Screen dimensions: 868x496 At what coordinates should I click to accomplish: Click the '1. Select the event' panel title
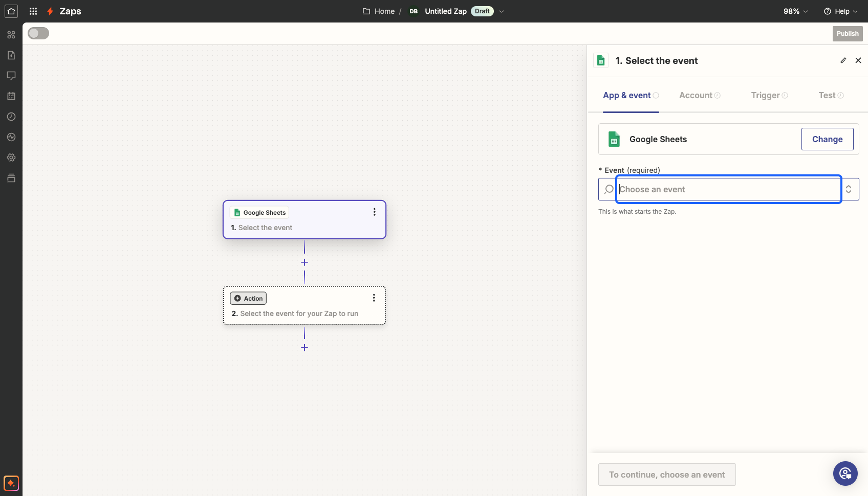(x=657, y=61)
